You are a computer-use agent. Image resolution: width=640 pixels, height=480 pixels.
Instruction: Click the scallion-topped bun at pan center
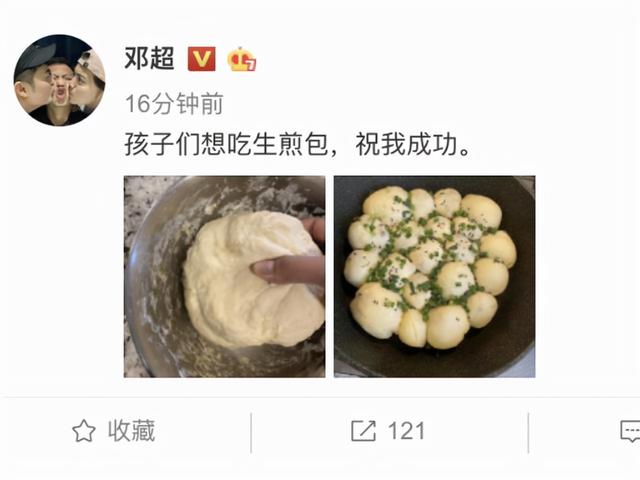[427, 256]
